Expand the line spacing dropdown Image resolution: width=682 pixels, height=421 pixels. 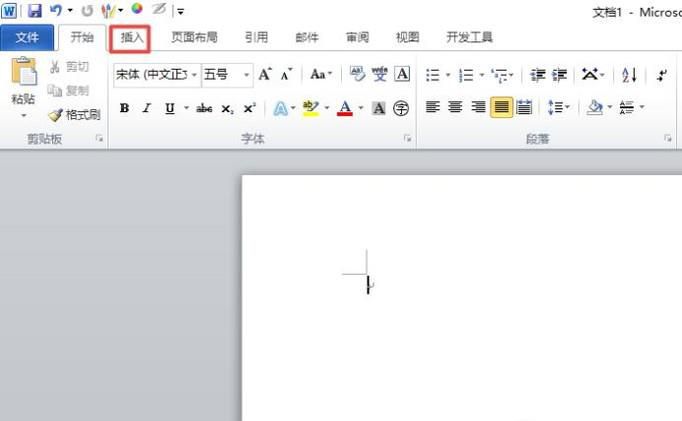point(566,107)
